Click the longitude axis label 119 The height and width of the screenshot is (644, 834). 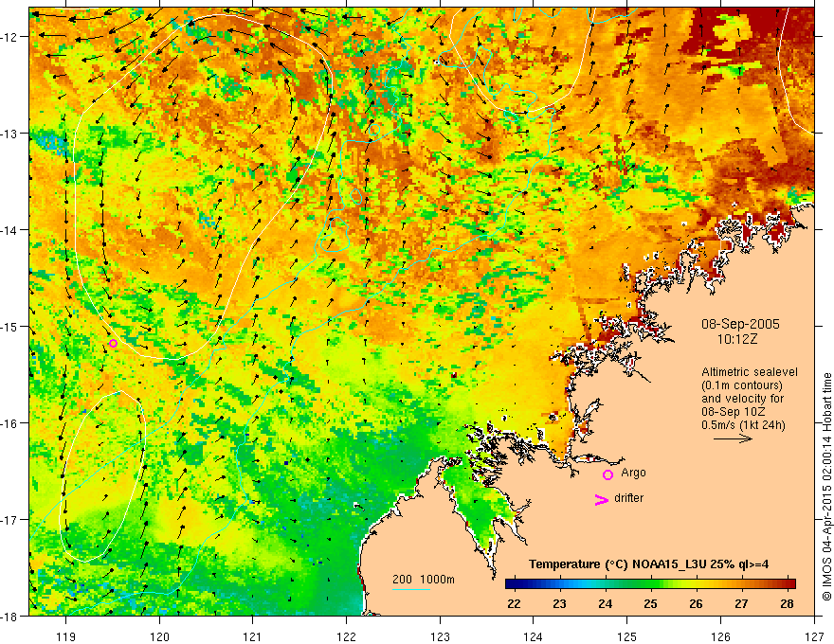[x=66, y=636]
